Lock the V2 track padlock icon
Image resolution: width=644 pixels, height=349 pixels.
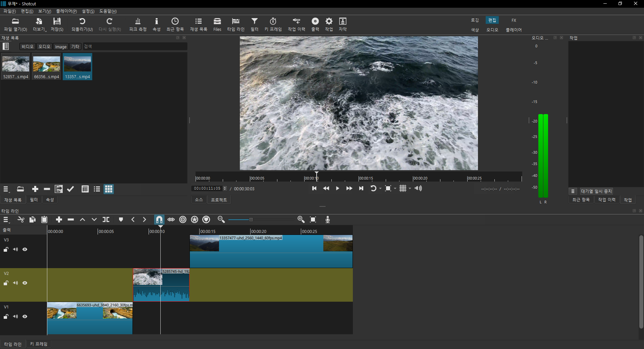pyautogui.click(x=6, y=283)
